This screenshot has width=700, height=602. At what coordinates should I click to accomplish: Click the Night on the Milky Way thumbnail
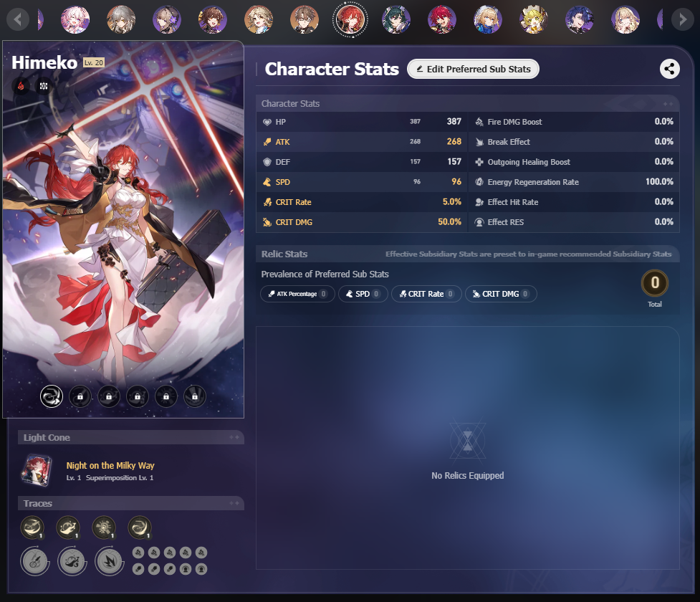coord(37,470)
